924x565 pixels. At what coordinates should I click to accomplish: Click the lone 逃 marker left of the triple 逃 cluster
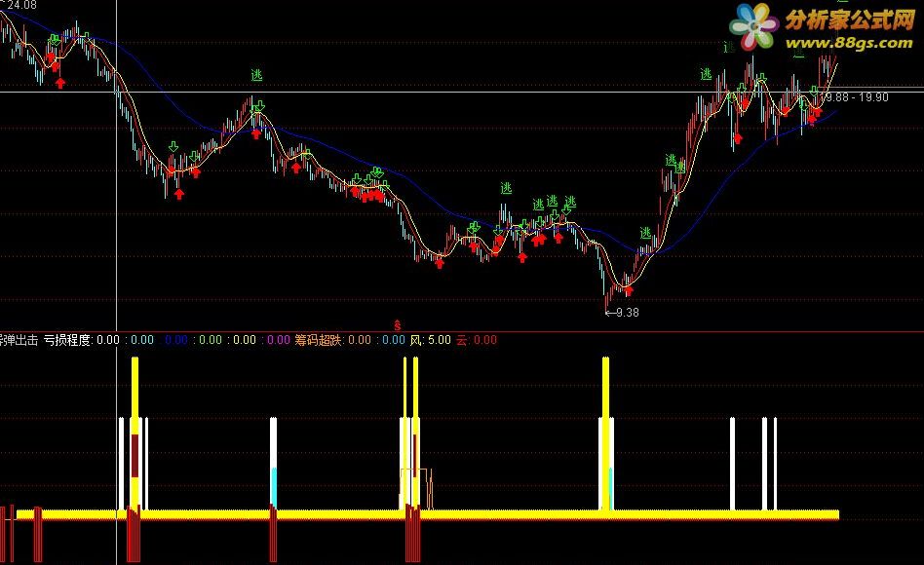click(x=506, y=189)
